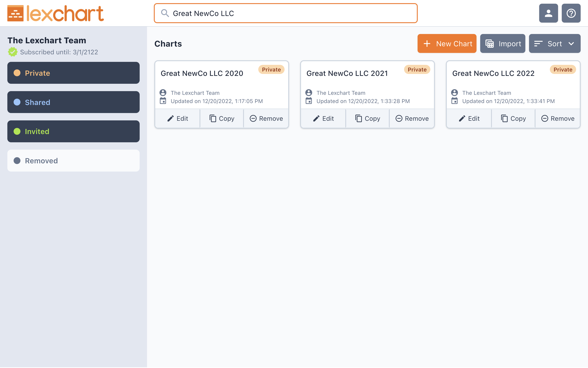This screenshot has height=368, width=588.
Task: Edit the Great NewCo LLC 2020 chart
Action: [x=178, y=118]
